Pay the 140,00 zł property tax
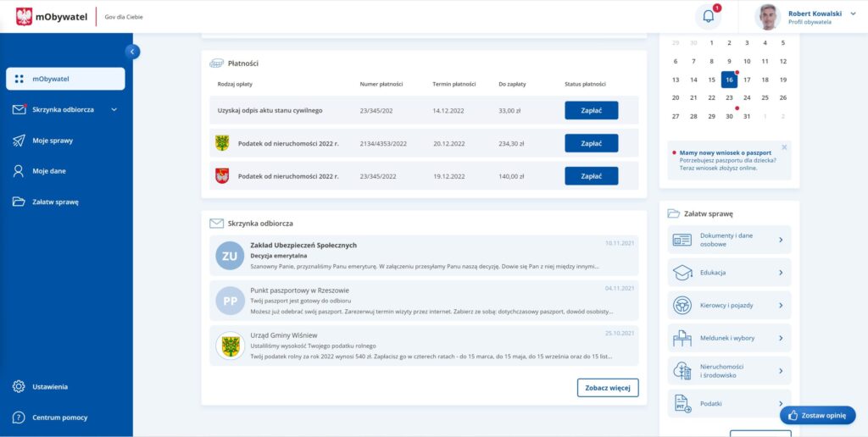Screen dimensions: 868x437 (x=591, y=176)
